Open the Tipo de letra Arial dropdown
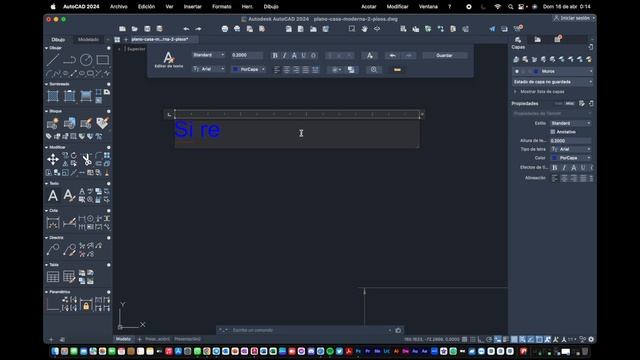 571,149
